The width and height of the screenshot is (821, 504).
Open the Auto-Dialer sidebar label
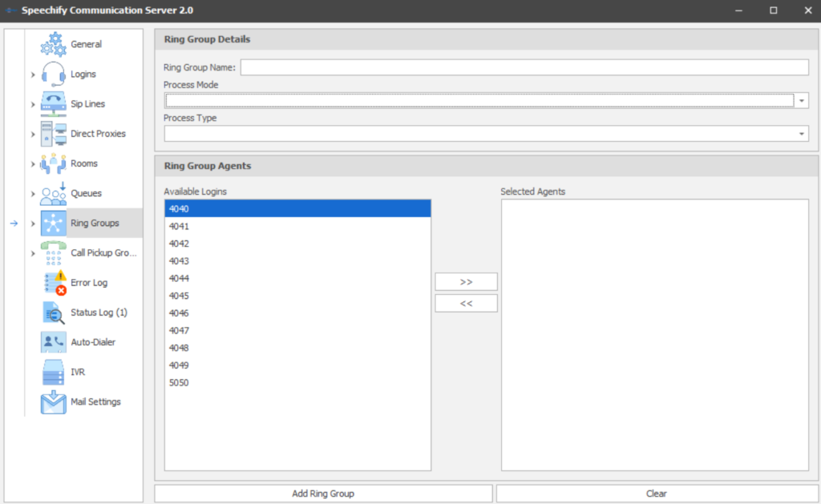coord(93,342)
